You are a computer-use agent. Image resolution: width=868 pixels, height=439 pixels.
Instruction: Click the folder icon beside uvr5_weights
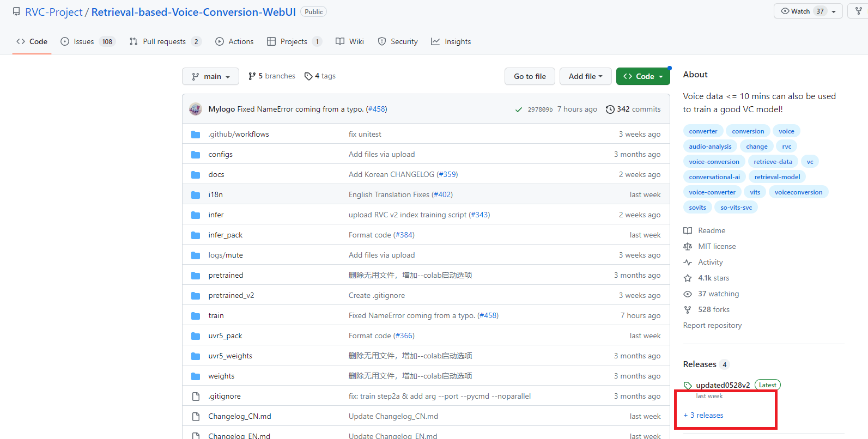(x=196, y=356)
